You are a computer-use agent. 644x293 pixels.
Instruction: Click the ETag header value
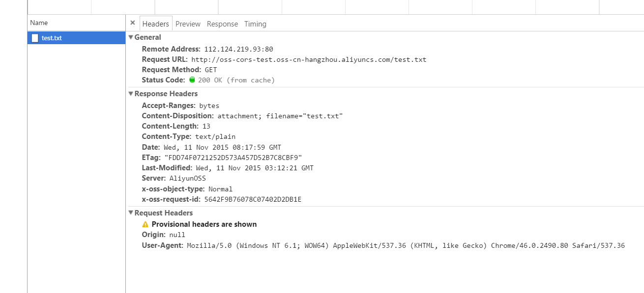point(233,158)
